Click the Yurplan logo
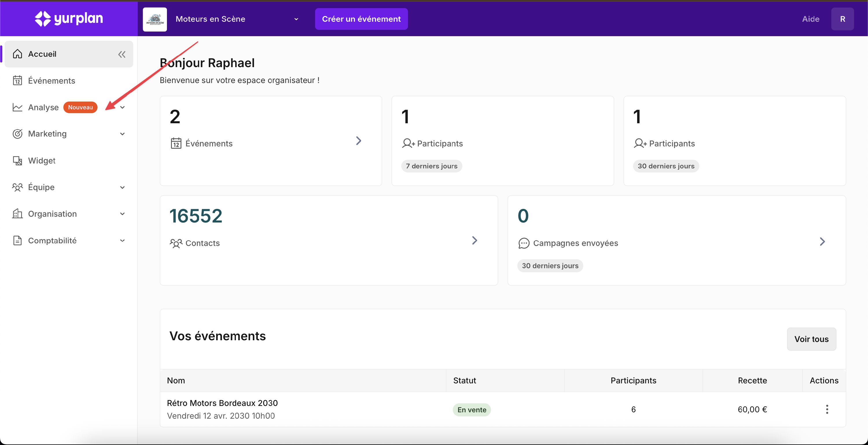Viewport: 868px width, 445px height. point(69,19)
